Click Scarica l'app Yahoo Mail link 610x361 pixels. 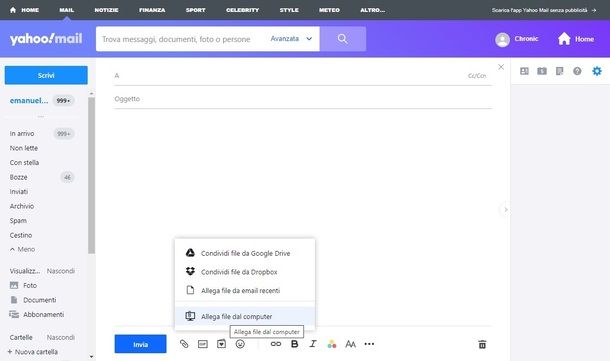[544, 10]
